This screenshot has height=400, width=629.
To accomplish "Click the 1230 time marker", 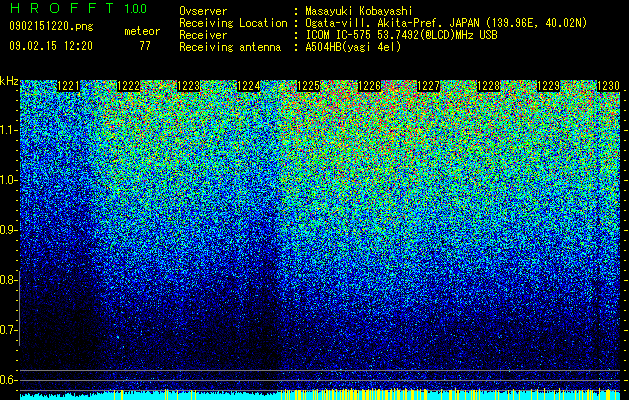I will pos(609,86).
